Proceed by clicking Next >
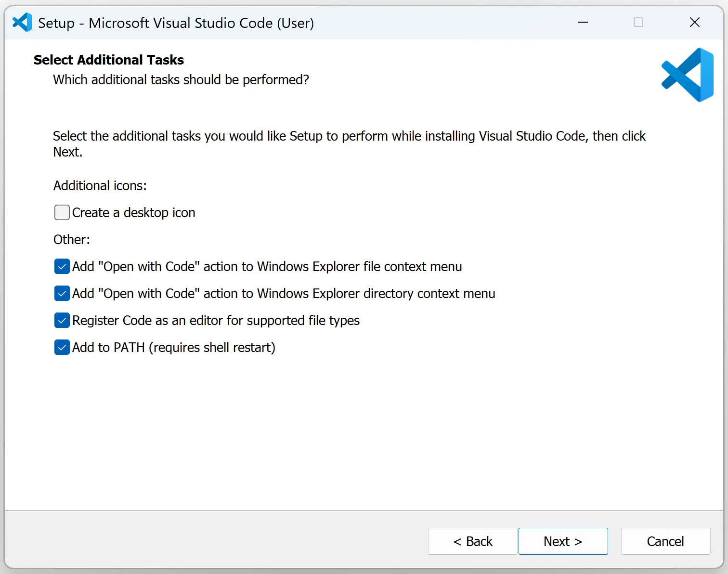The height and width of the screenshot is (574, 728). pyautogui.click(x=563, y=541)
